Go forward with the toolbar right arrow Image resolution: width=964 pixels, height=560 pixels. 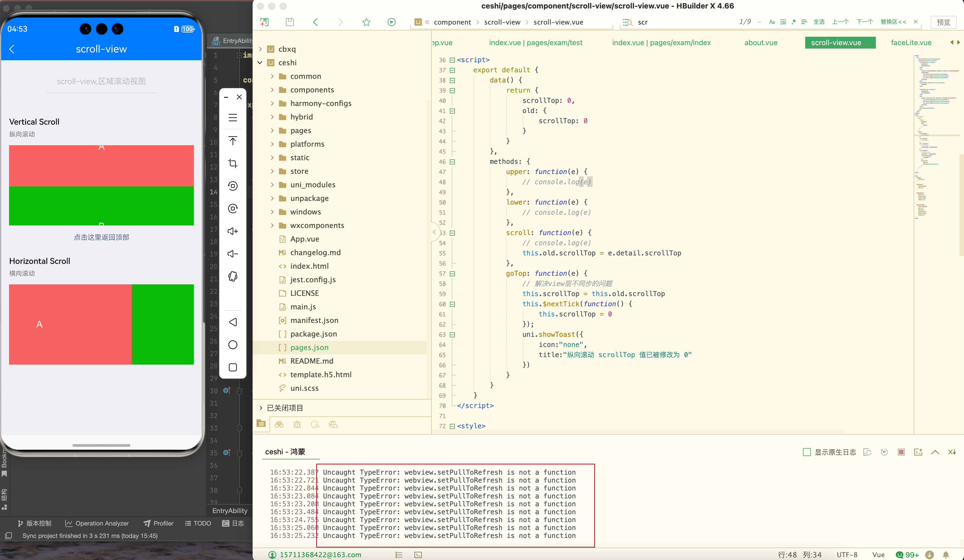(340, 22)
